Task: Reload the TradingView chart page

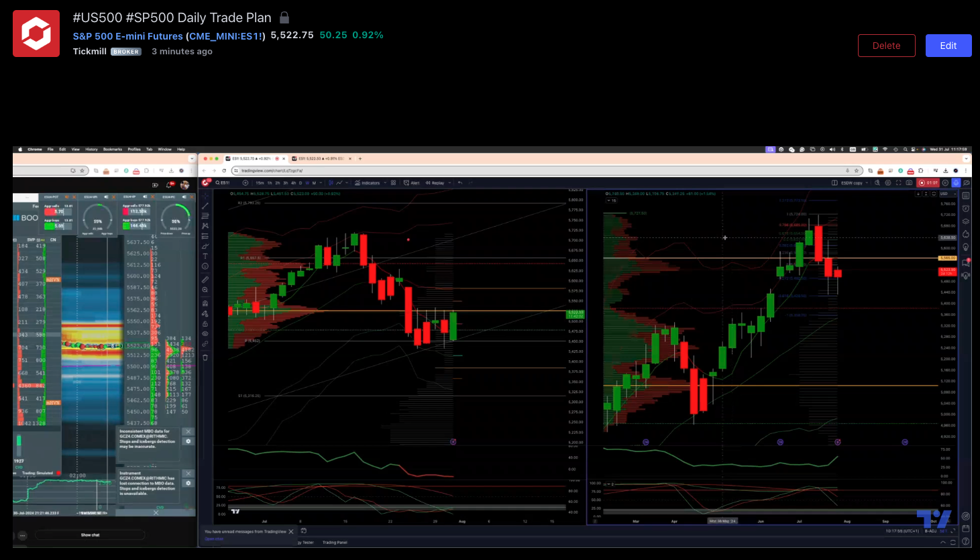Action: [x=224, y=170]
